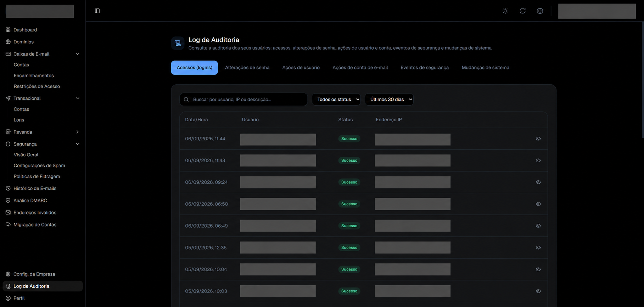
Task: Click the refresh arrows icon in header
Action: [x=523, y=11]
